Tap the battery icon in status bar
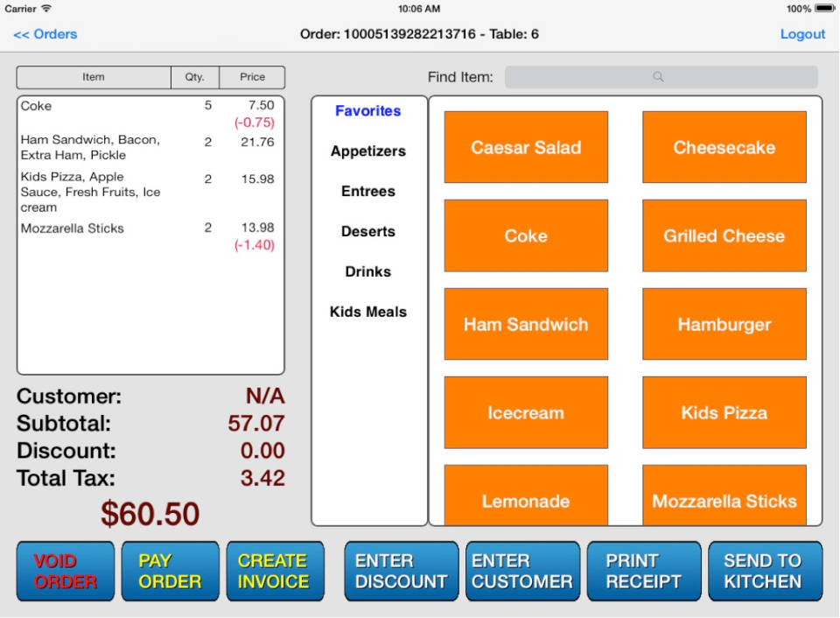 824,9
